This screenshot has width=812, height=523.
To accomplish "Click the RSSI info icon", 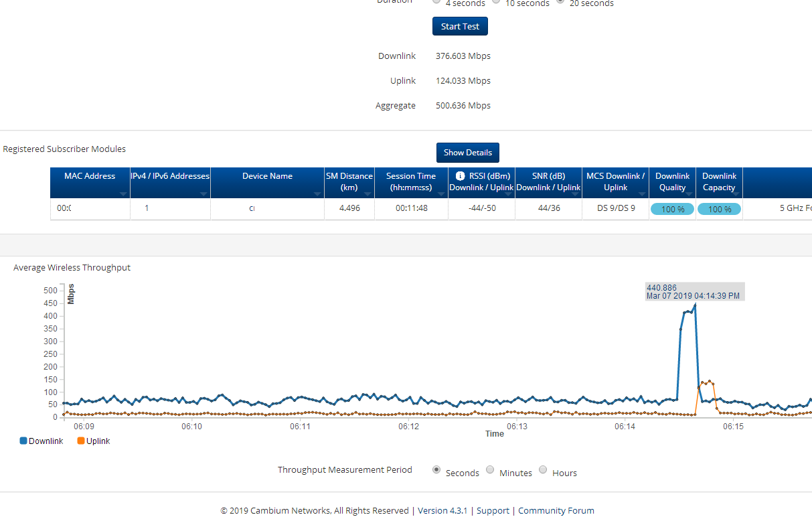I will pyautogui.click(x=460, y=176).
